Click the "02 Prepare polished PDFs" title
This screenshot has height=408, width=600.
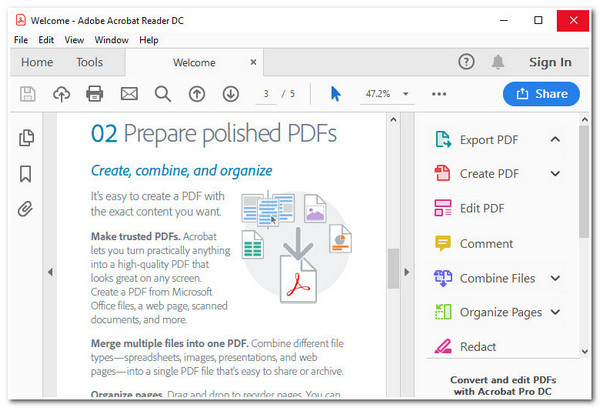click(x=214, y=133)
